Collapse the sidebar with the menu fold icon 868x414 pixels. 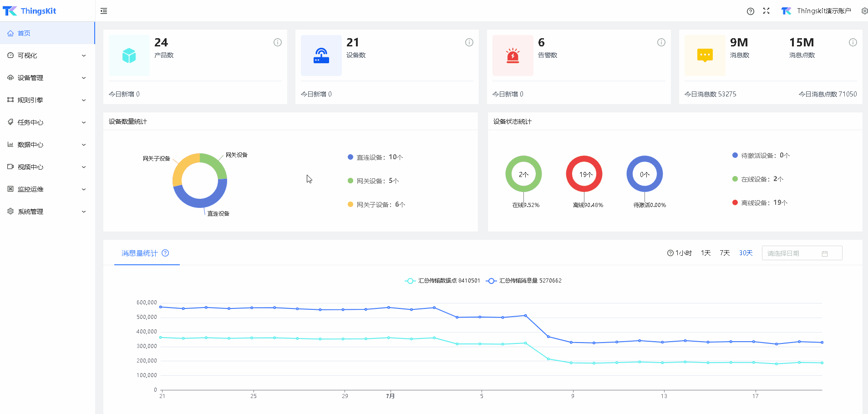click(104, 11)
